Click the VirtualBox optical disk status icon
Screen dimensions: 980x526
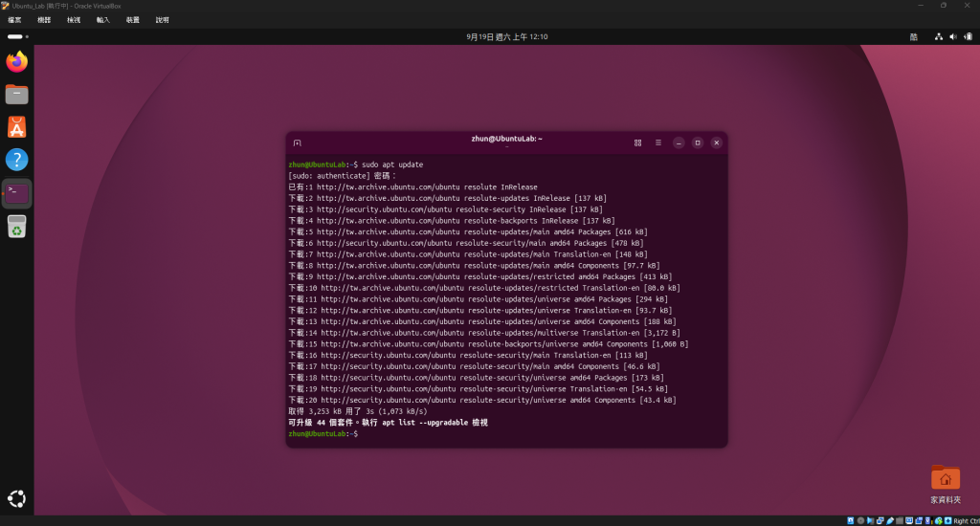point(860,520)
